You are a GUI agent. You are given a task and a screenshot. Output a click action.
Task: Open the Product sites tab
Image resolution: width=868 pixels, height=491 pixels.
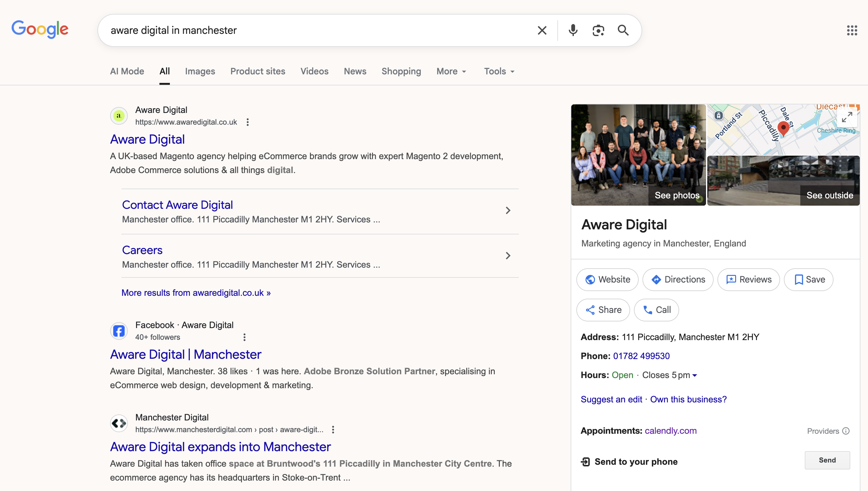(257, 71)
